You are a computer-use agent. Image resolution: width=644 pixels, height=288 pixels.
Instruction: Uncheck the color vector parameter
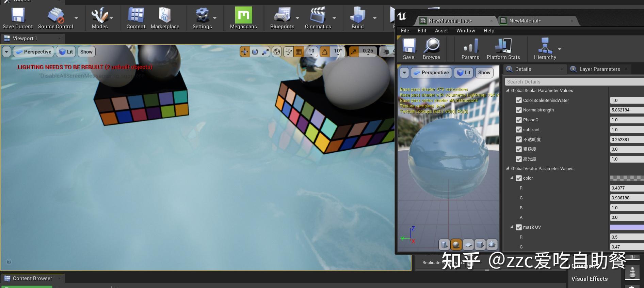click(x=519, y=178)
